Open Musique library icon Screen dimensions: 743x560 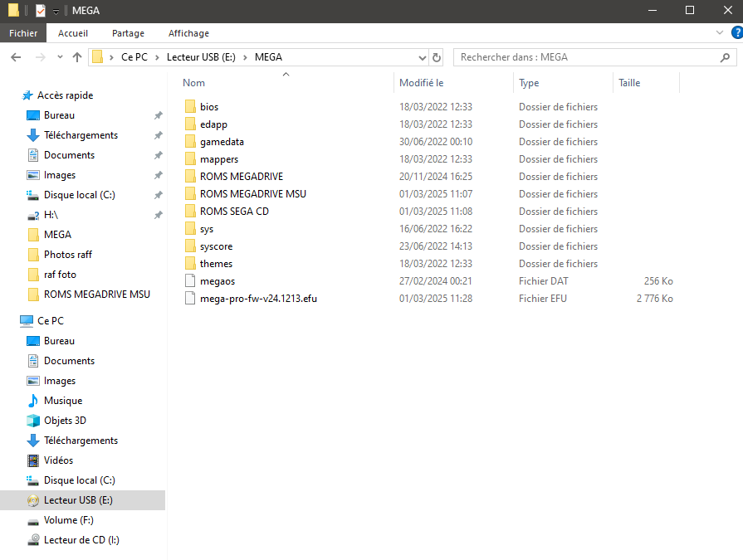coord(33,401)
